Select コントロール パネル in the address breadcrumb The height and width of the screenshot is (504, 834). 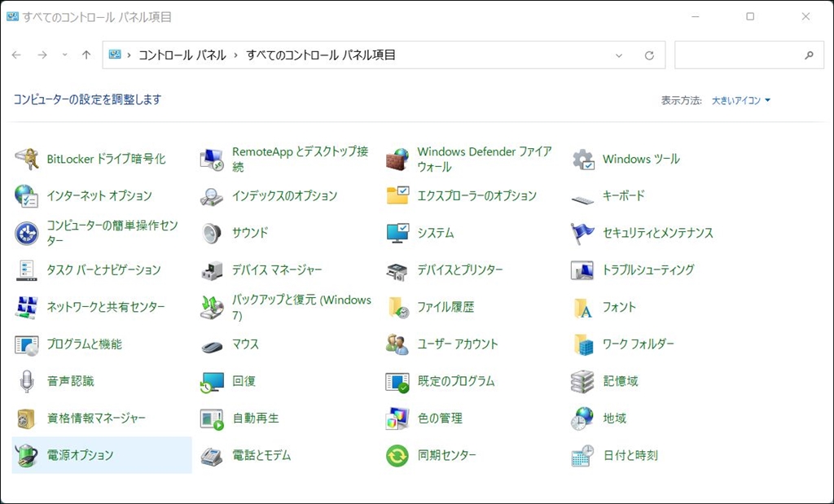(182, 55)
